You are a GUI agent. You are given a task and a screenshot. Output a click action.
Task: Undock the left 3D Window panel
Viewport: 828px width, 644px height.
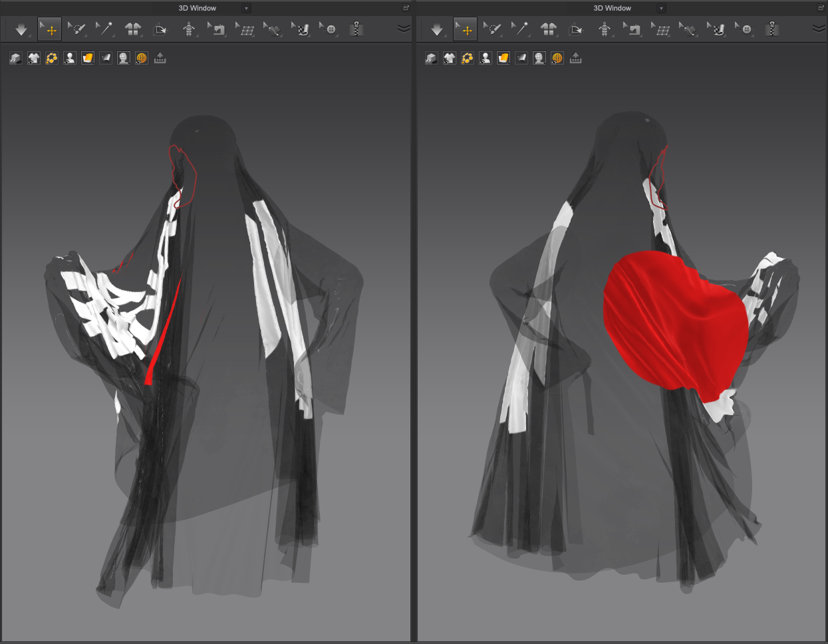coord(406,8)
